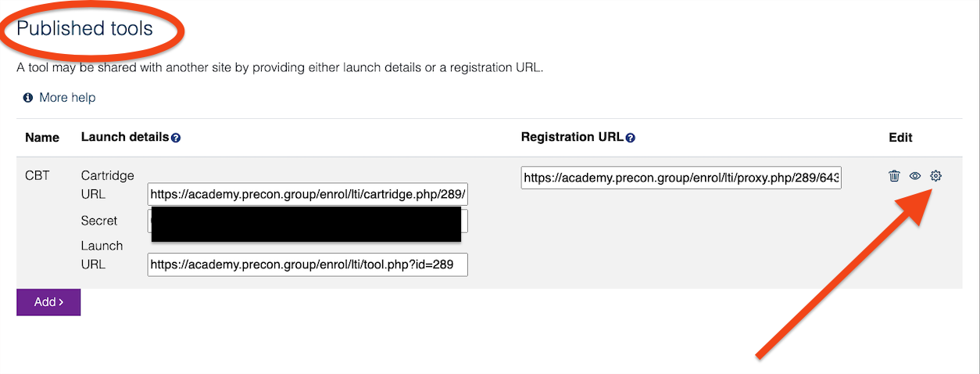Click the Launch details column header
Image resolution: width=980 pixels, height=374 pixels.
[125, 137]
